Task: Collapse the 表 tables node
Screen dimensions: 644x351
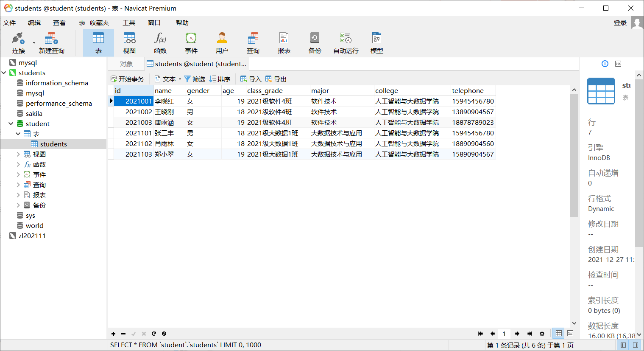Action: click(18, 134)
